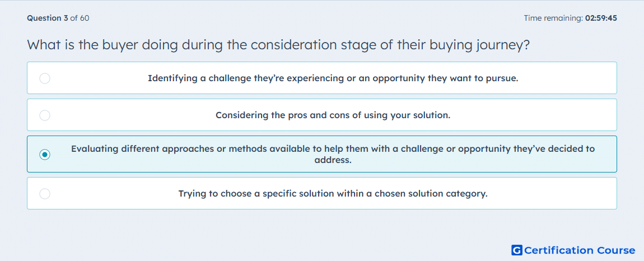Click the filled radio button for "Evaluating different approaches"
The width and height of the screenshot is (644, 261).
(45, 154)
